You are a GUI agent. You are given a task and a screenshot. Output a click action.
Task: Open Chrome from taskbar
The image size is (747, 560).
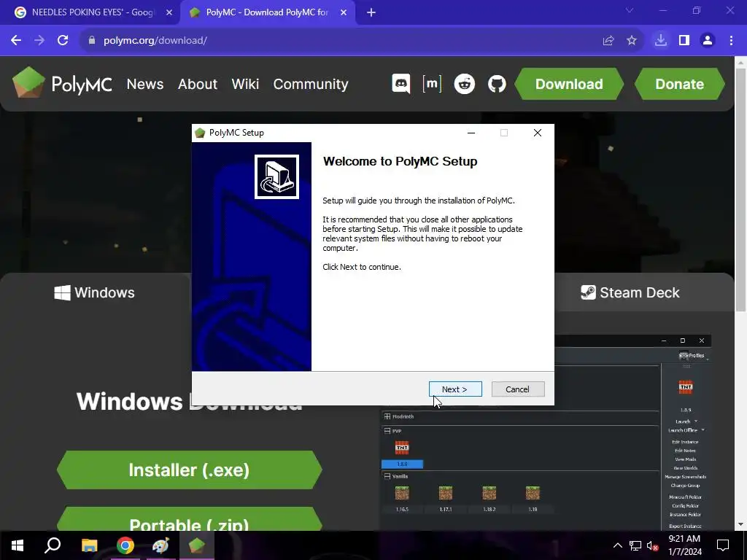click(x=125, y=545)
